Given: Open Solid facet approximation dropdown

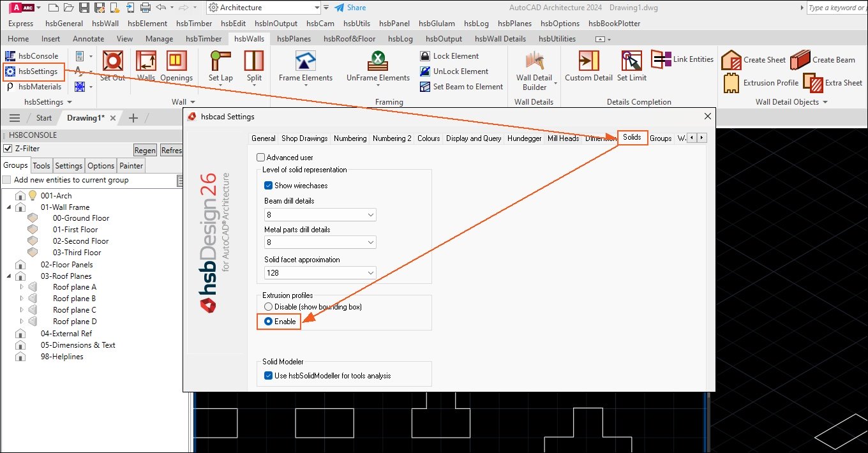Looking at the screenshot, I should (320, 272).
